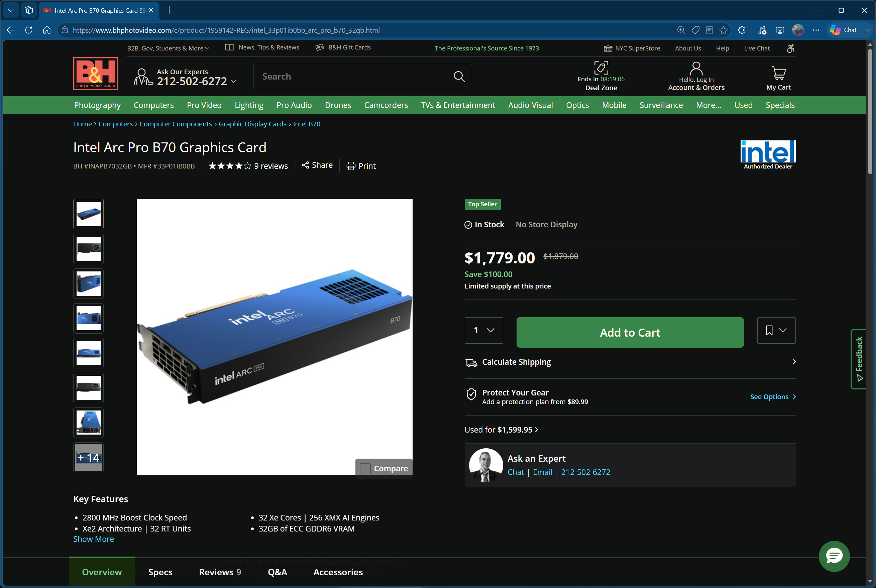Open the B&H Gift Cards link
Screen dimensions: 876x588
(x=343, y=47)
